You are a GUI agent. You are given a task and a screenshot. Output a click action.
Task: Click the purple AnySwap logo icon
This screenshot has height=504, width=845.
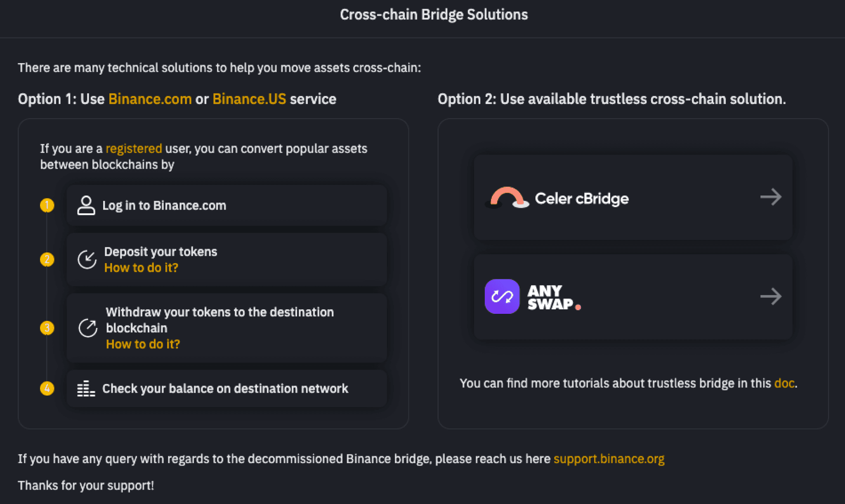tap(502, 297)
